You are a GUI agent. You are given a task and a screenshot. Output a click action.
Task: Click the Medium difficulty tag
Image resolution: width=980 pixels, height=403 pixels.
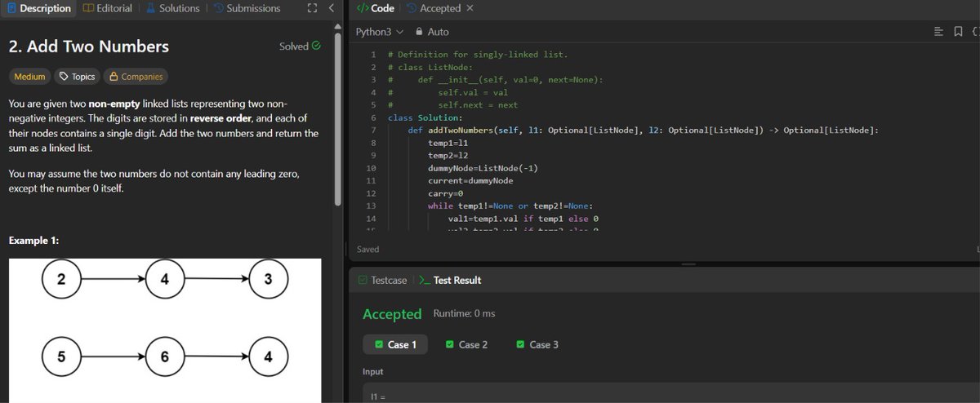(29, 77)
